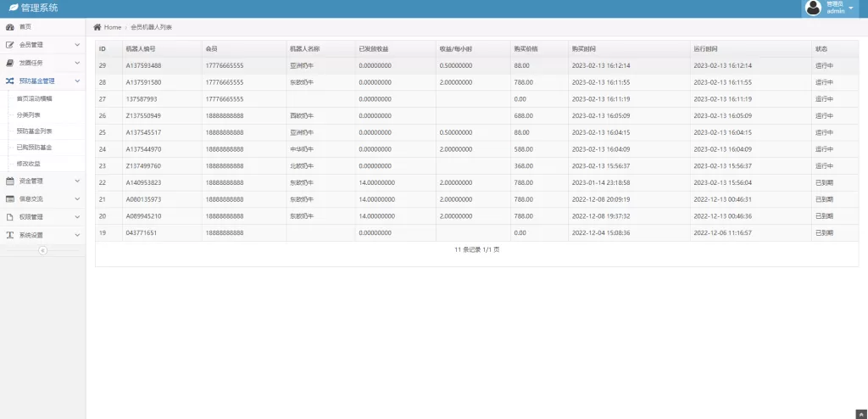Click the scroll-to-top arrow button

[x=860, y=413]
